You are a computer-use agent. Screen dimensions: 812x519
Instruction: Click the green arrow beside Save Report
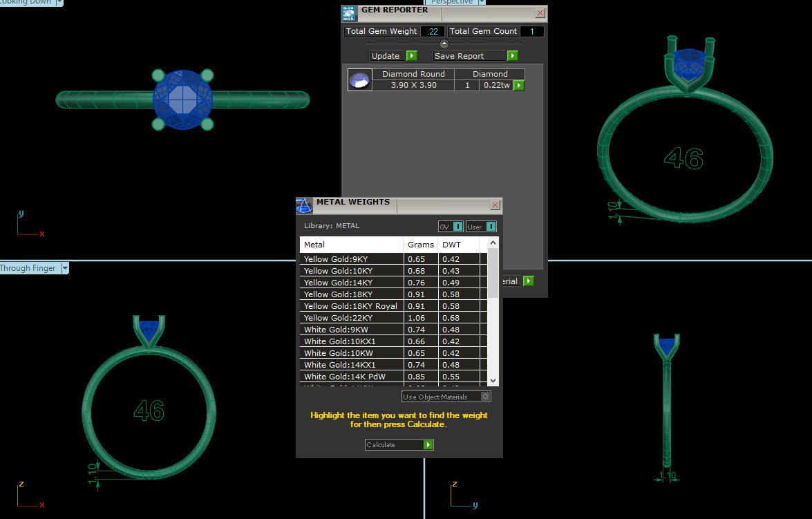pyautogui.click(x=512, y=56)
